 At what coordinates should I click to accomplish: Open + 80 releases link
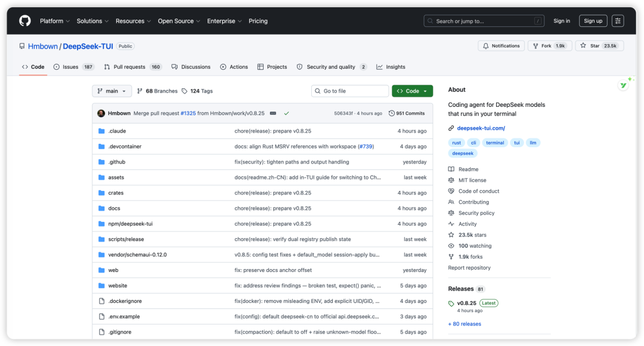click(x=465, y=324)
